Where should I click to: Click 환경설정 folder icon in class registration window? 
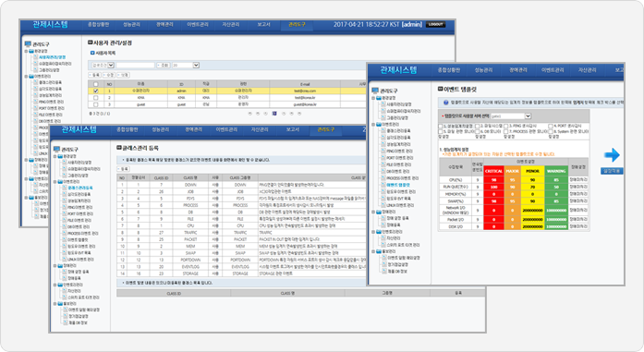(60, 156)
